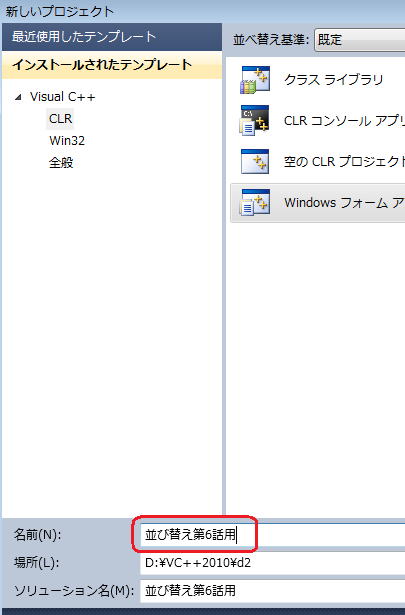Click the 新しいプロジェクト title bar

pos(202,11)
